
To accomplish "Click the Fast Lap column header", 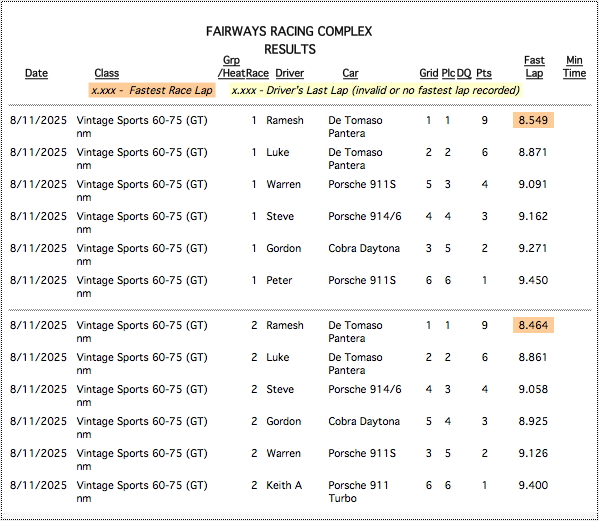I will tap(534, 66).
